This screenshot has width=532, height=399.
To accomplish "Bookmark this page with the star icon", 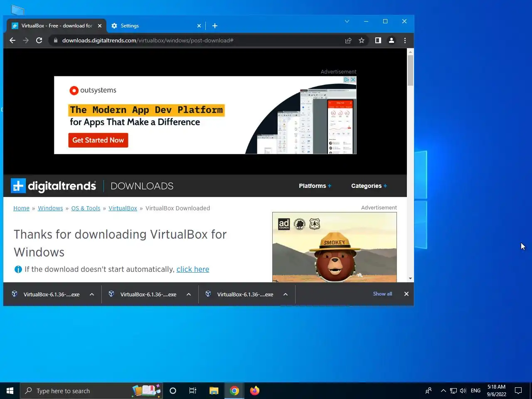I will 362,40.
